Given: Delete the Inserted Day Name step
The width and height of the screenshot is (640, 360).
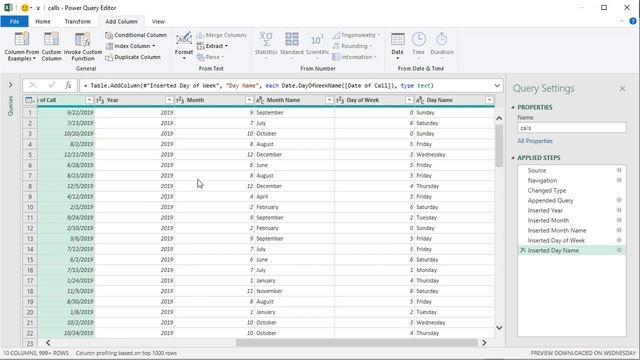Looking at the screenshot, I should [523, 250].
